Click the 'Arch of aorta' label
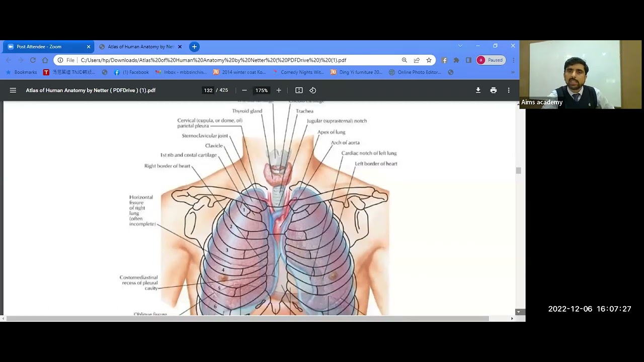 (x=345, y=143)
